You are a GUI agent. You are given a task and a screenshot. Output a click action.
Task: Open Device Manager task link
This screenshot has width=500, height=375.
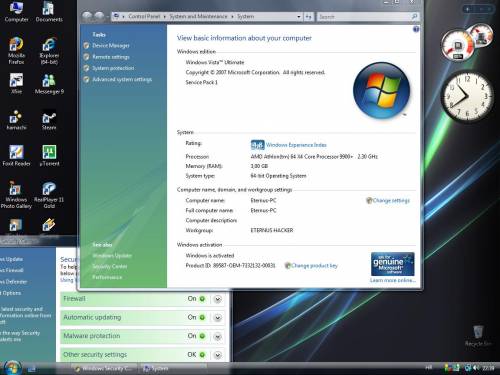pyautogui.click(x=111, y=46)
